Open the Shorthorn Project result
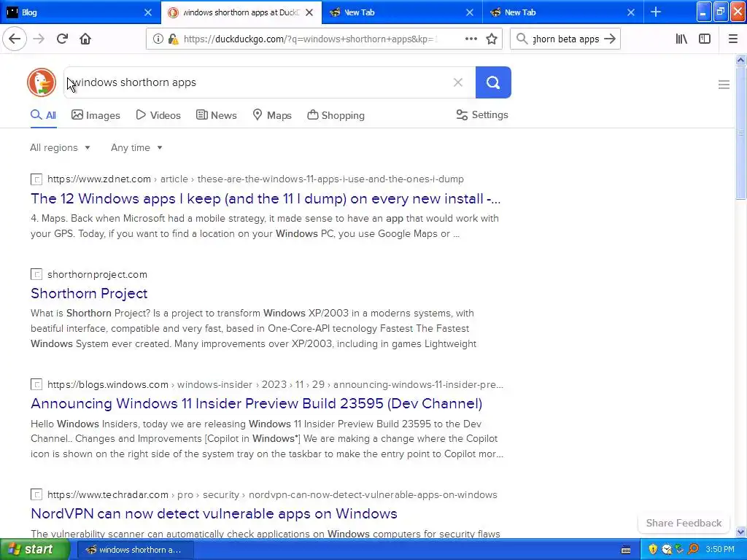 (89, 293)
